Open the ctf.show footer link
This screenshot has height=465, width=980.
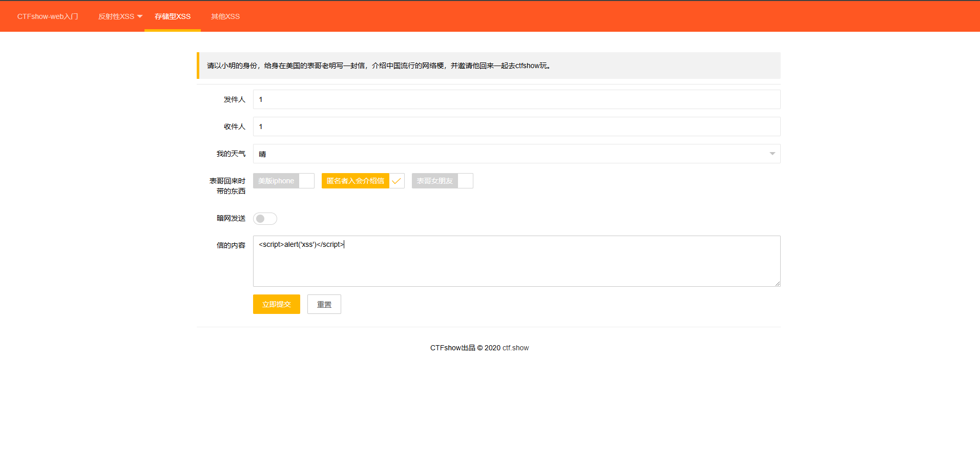[515, 348]
